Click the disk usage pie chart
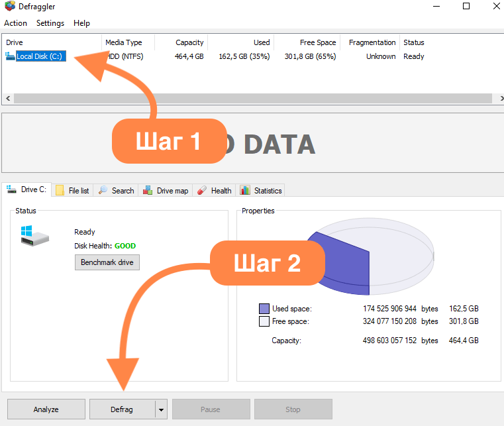Screen dimensions: 504x426 click(369, 256)
